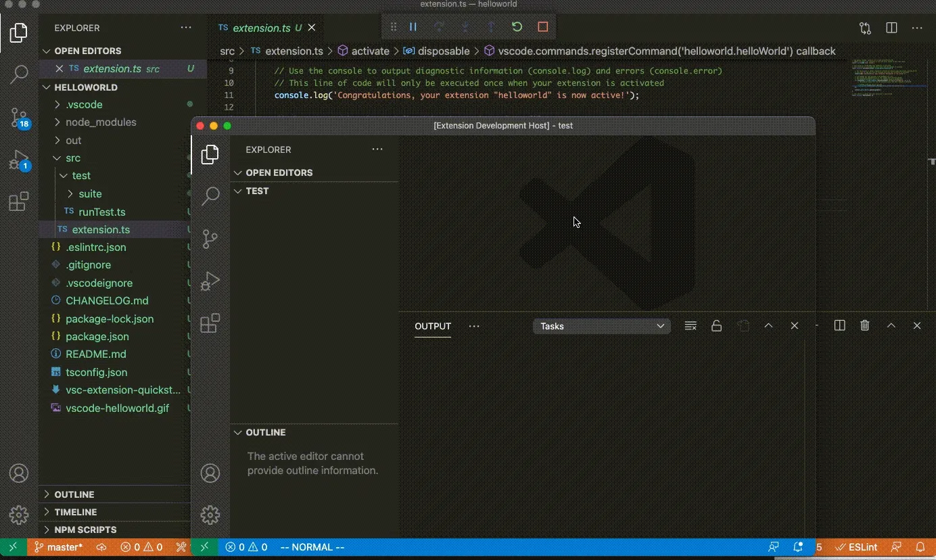936x560 pixels.
Task: Pause the debug session in toolbar
Action: [413, 27]
